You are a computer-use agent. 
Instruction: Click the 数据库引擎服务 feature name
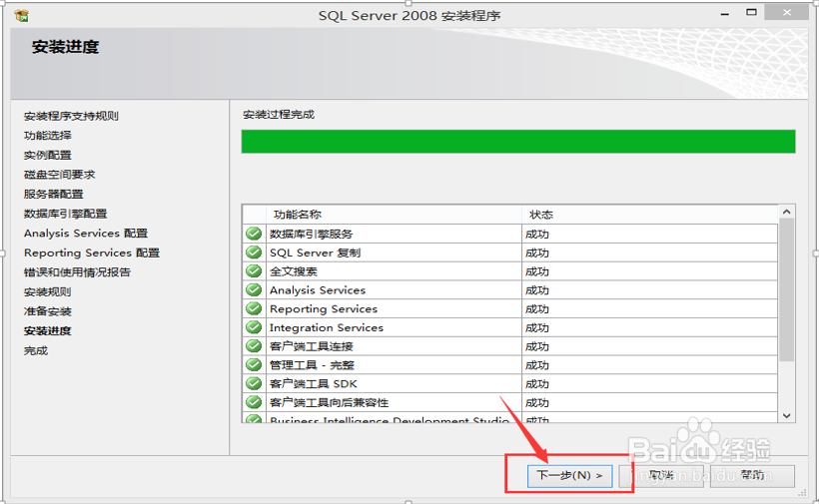pyautogui.click(x=312, y=235)
